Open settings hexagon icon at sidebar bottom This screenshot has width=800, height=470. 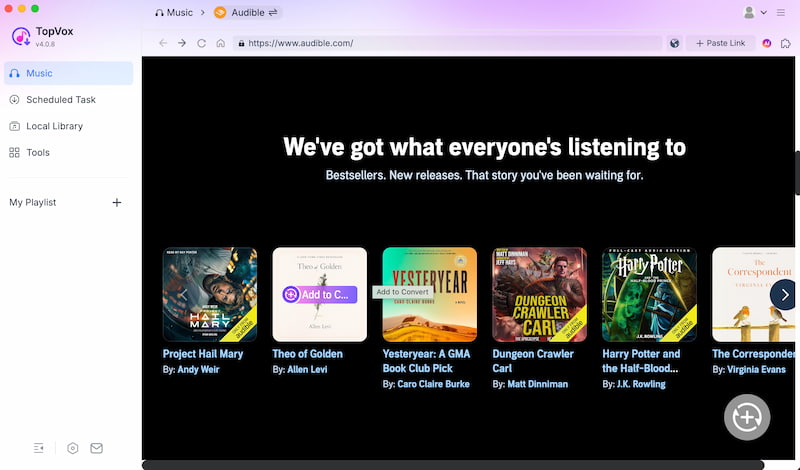coord(72,448)
